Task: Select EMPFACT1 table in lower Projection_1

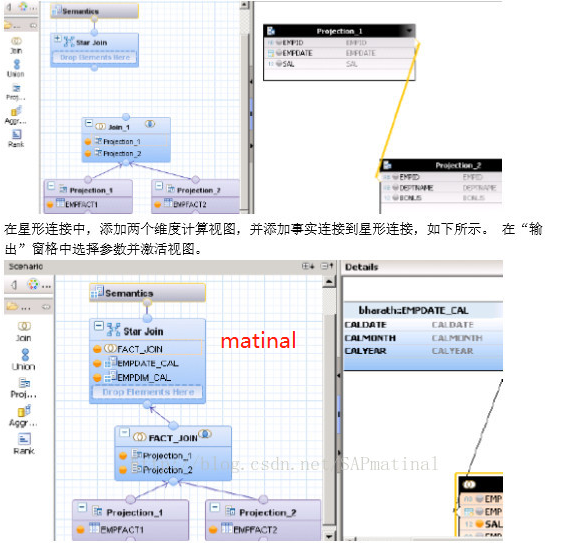Action: coord(130,529)
